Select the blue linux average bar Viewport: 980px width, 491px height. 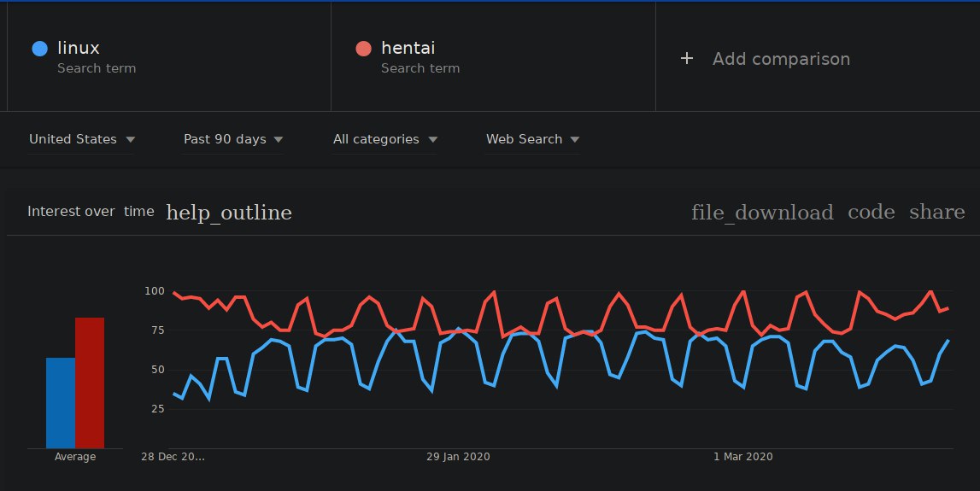61,403
